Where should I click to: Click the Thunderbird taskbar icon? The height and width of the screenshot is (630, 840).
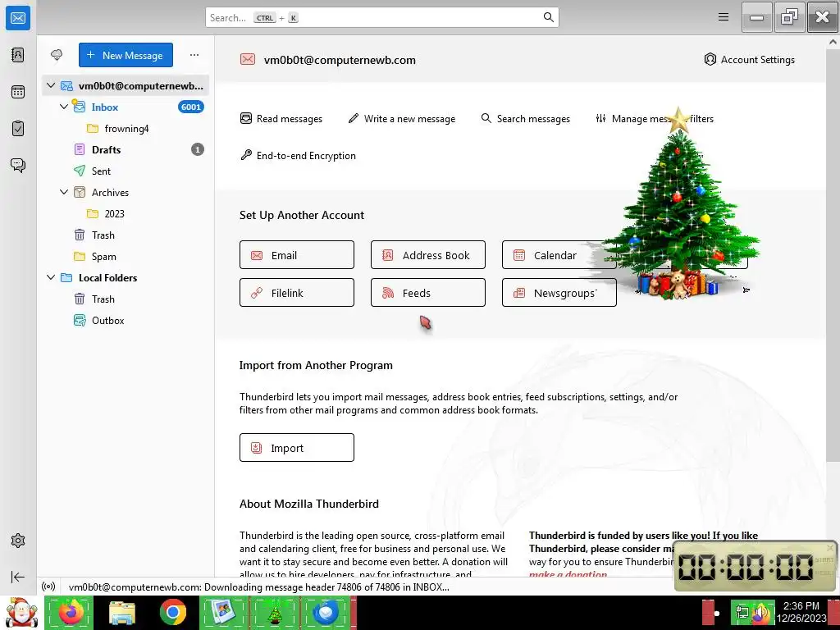(326, 612)
